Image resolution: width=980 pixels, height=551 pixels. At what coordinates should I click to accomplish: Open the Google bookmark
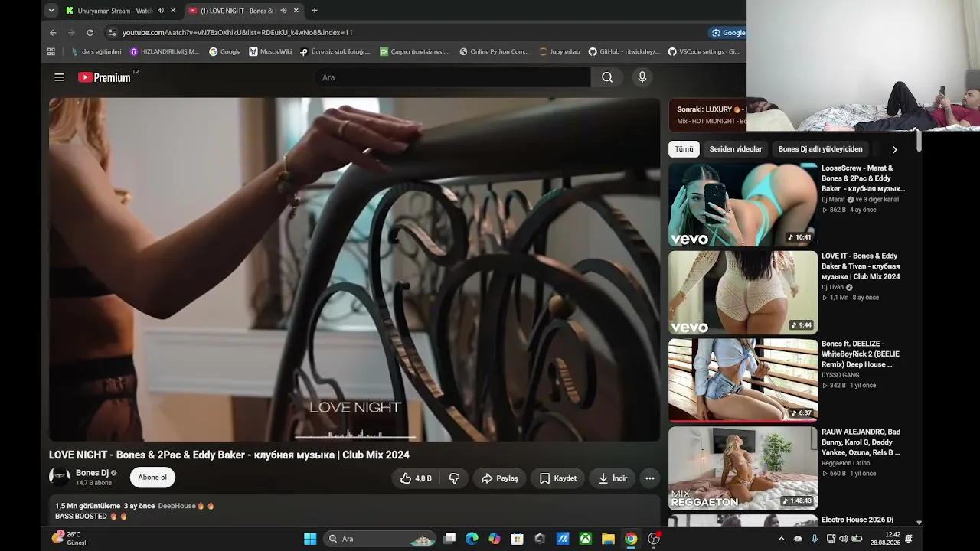click(x=224, y=52)
